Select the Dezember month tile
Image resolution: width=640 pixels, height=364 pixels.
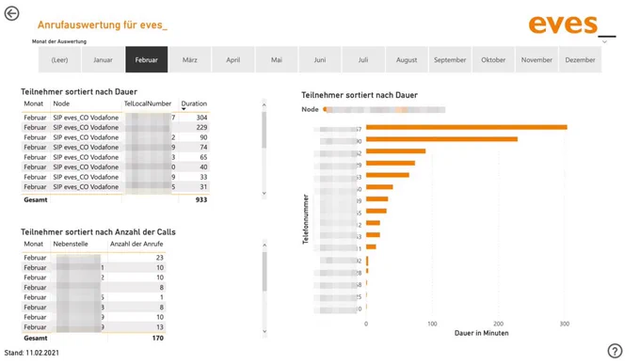tap(580, 59)
